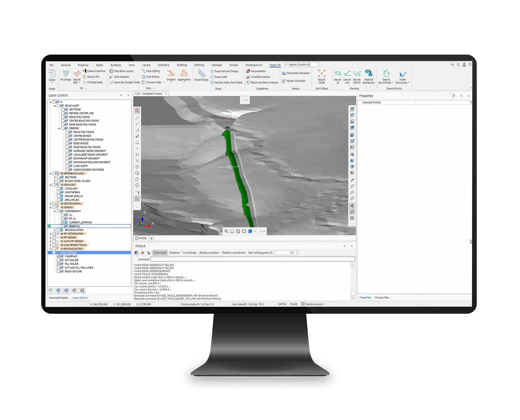Open the Dragline tool
The height and width of the screenshot is (420, 520).
[x=171, y=76]
